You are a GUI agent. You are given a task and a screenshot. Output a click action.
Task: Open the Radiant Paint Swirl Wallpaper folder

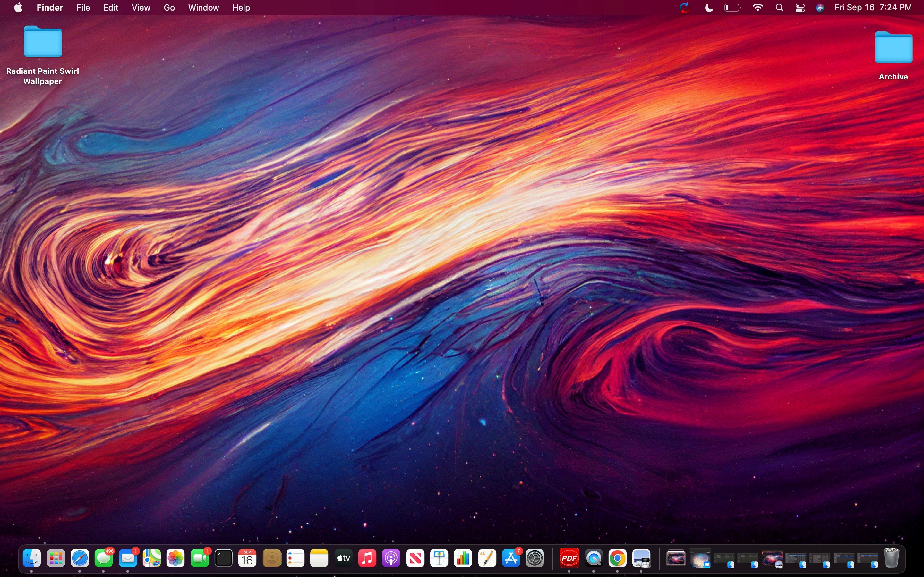point(42,42)
